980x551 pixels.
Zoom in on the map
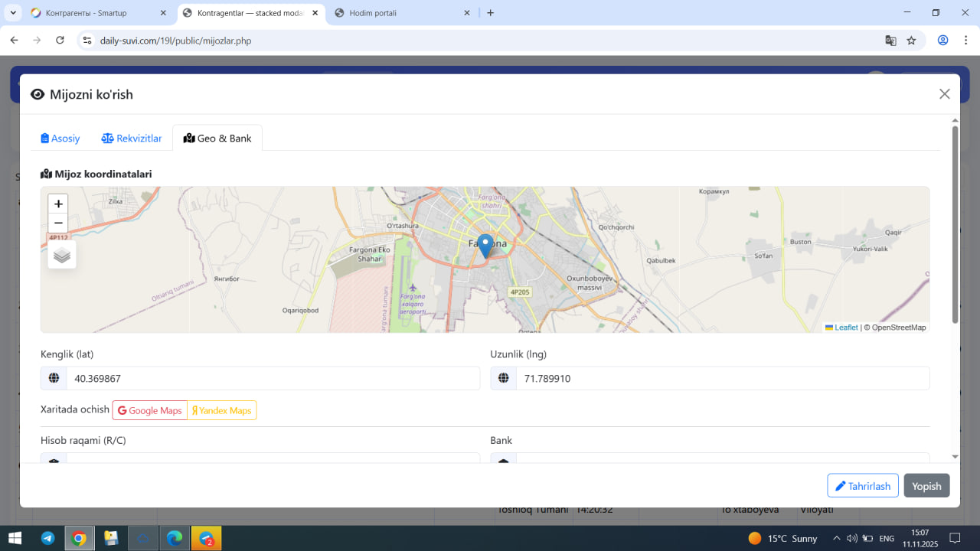[58, 204]
